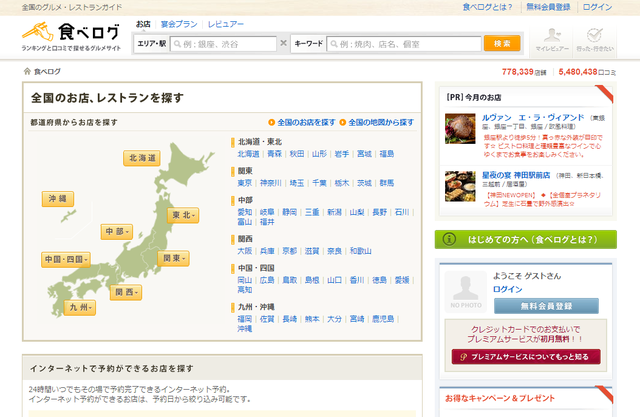Click 778,339 store count text
640x417 pixels.
point(518,72)
